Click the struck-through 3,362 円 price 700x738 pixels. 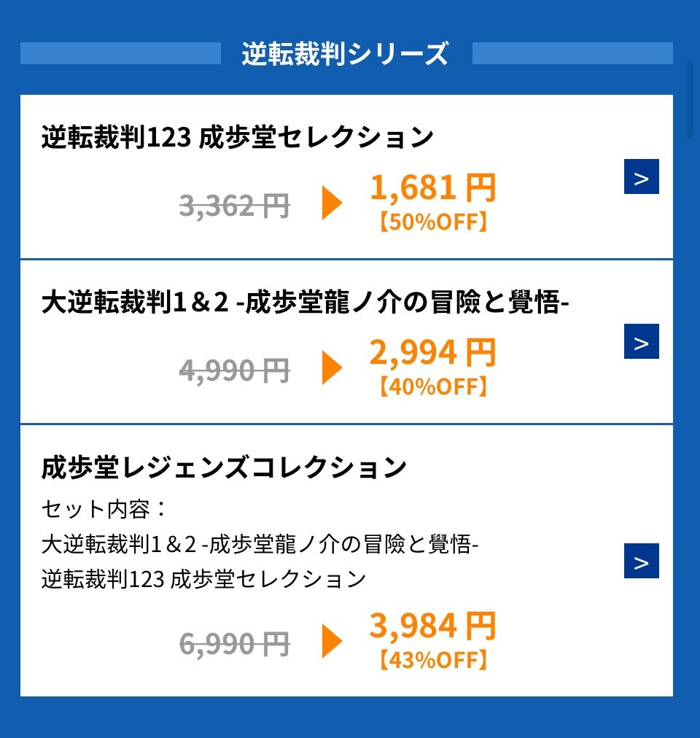pyautogui.click(x=235, y=206)
